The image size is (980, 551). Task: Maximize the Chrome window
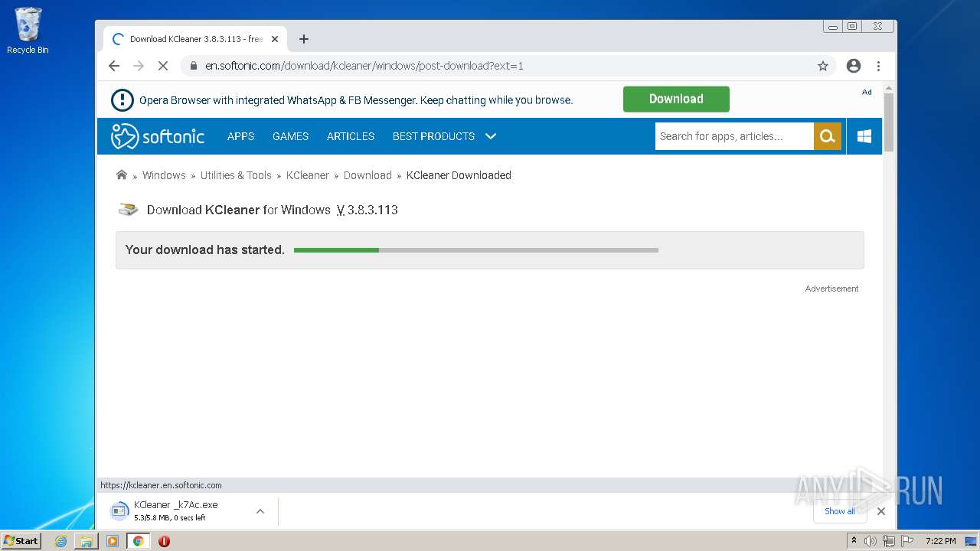point(852,26)
